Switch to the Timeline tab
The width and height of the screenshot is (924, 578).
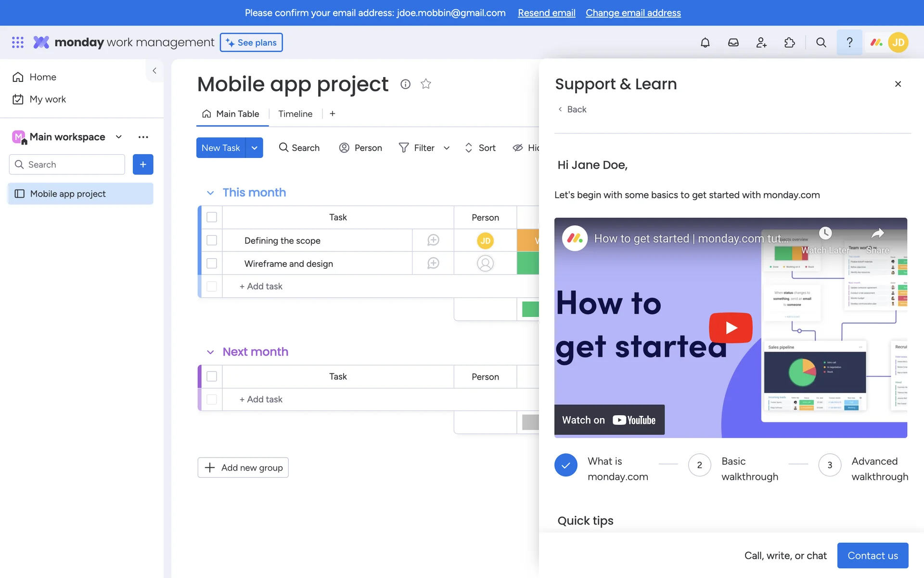(295, 114)
